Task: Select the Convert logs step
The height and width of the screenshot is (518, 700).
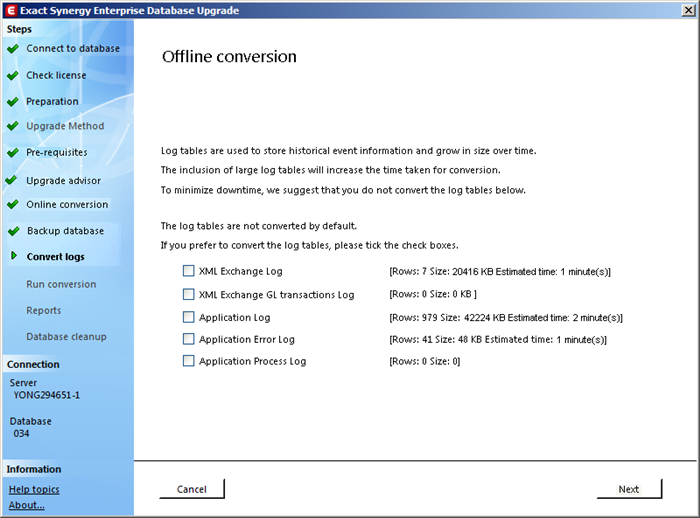Action: (56, 257)
